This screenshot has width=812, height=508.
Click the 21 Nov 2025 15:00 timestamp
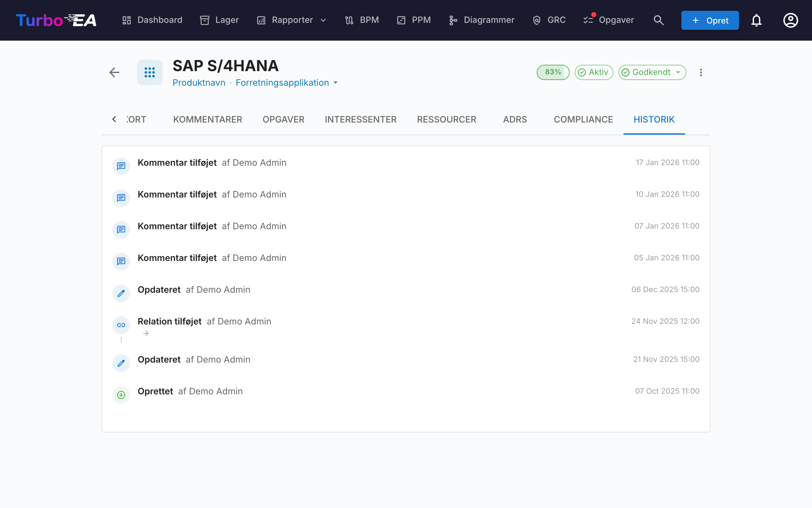pos(666,359)
